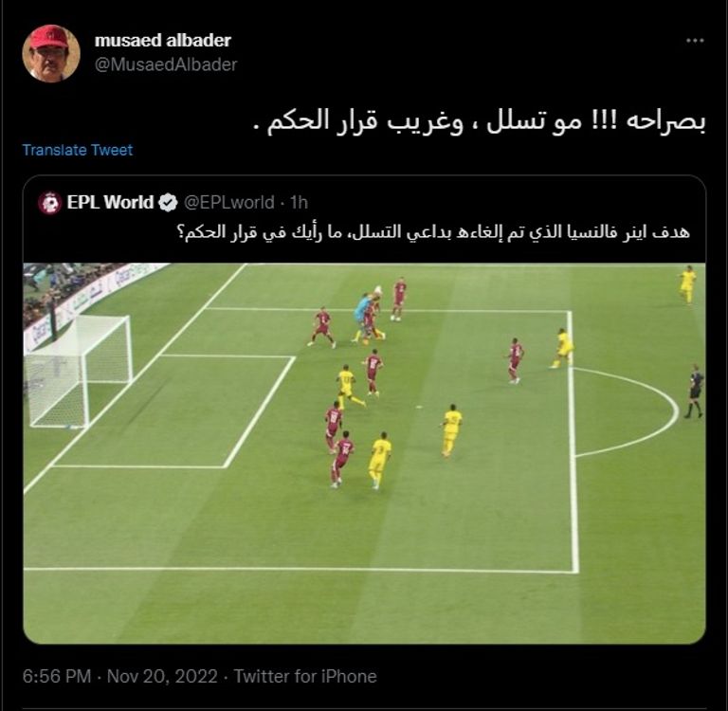Open the EPL World account name
Image resolution: width=728 pixels, height=711 pixels.
pos(110,203)
